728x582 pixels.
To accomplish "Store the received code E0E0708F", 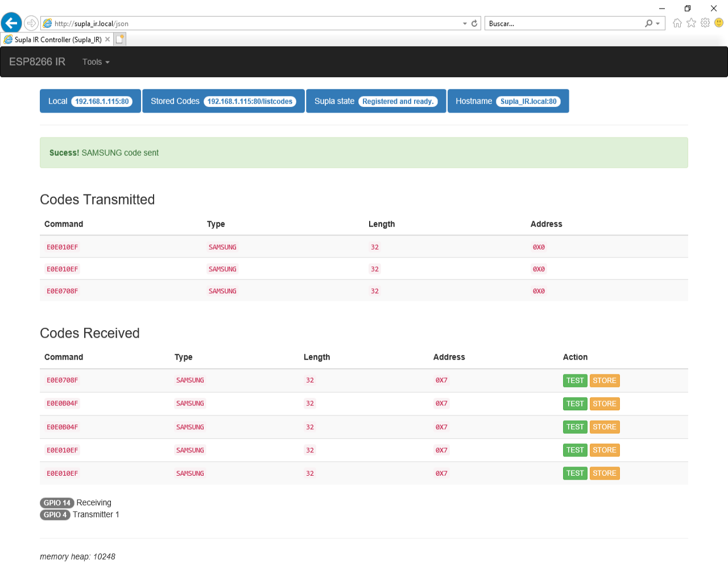I will tap(605, 381).
